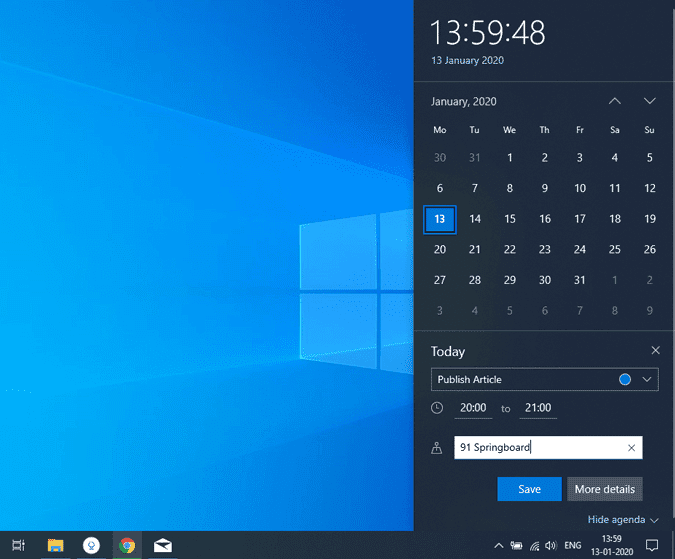Collapse with Hide agenda link
The width and height of the screenshot is (675, 559).
(x=623, y=520)
